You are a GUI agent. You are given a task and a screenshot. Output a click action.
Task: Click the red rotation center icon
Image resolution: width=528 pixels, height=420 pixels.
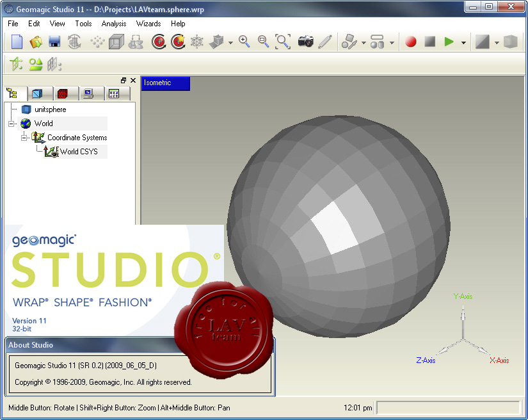pyautogui.click(x=159, y=42)
